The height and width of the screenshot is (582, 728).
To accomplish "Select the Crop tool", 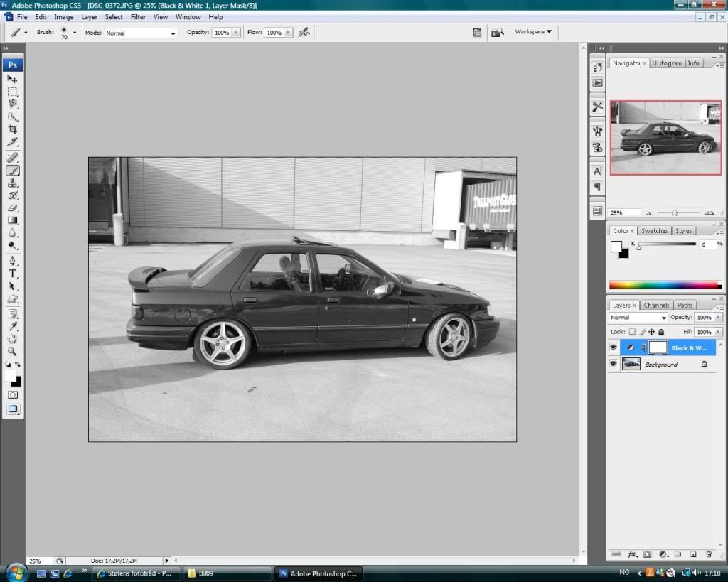I will tap(13, 129).
